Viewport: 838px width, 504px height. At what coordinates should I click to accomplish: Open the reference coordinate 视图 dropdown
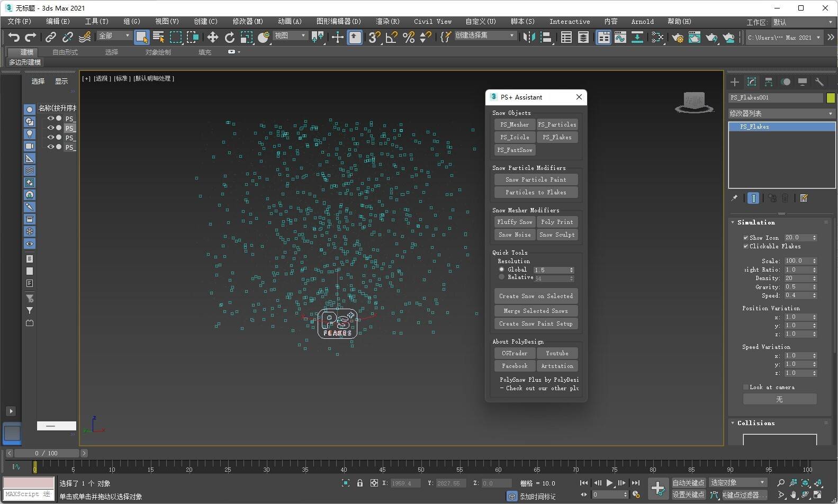[290, 35]
